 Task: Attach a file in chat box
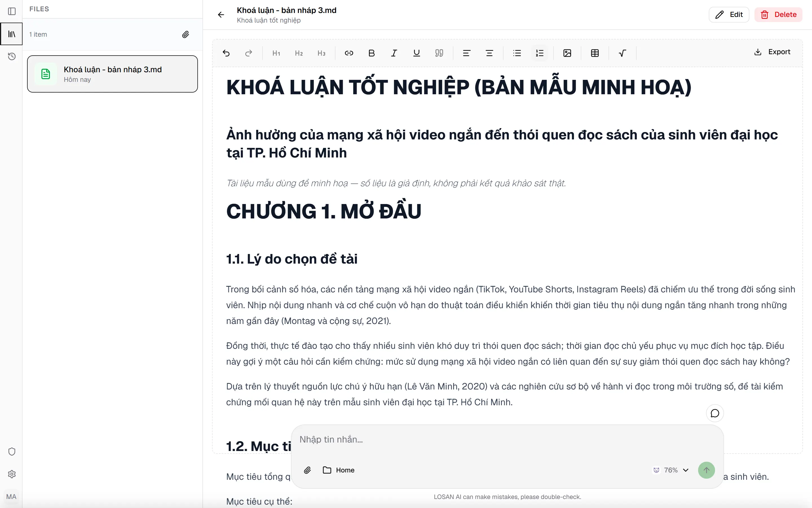(x=307, y=470)
